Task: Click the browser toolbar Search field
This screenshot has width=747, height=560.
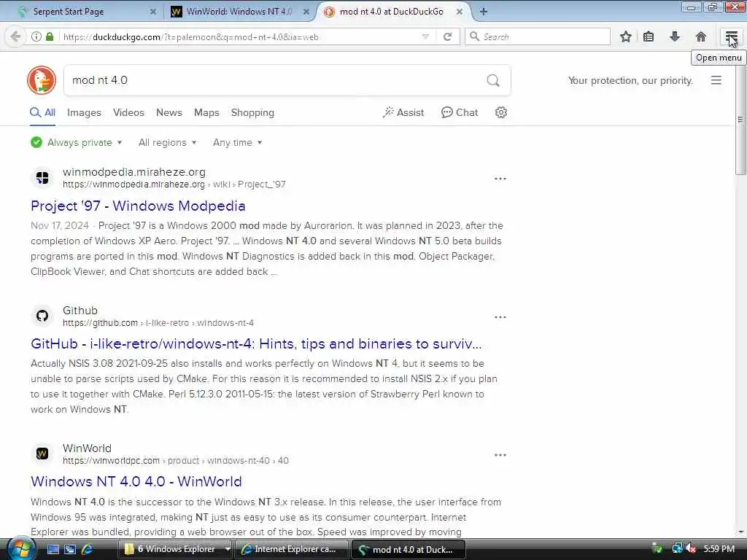Action: tap(538, 36)
